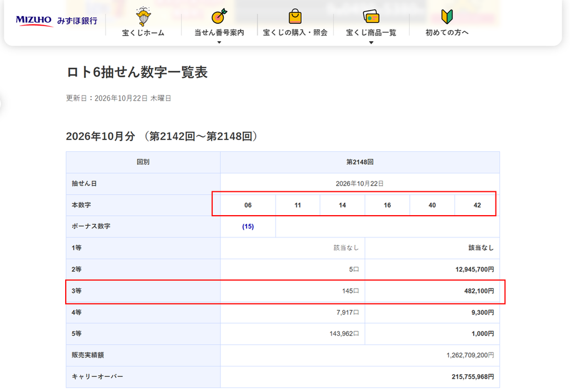Click the 5等 winner count 143,962口

click(344, 334)
